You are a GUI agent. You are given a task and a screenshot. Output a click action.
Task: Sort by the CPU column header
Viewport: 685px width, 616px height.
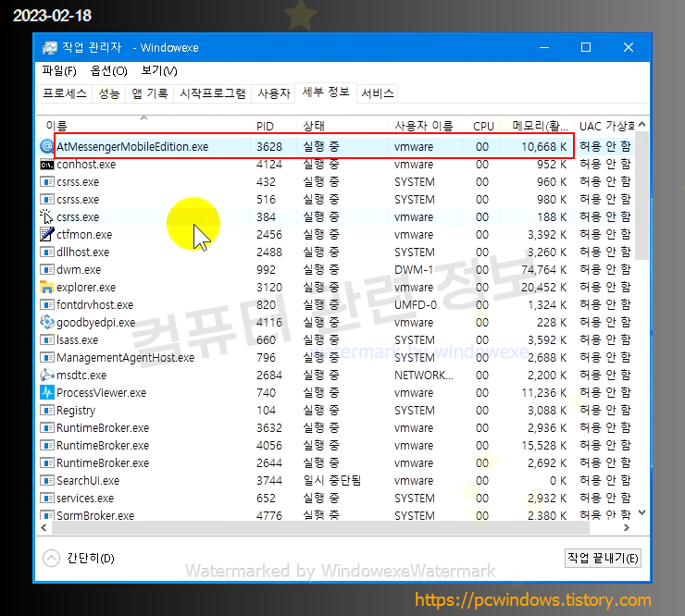point(480,126)
